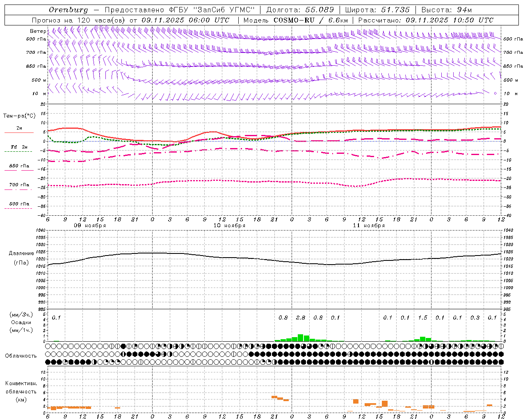Click the "850 гПа" temperature legend entry

19,167
